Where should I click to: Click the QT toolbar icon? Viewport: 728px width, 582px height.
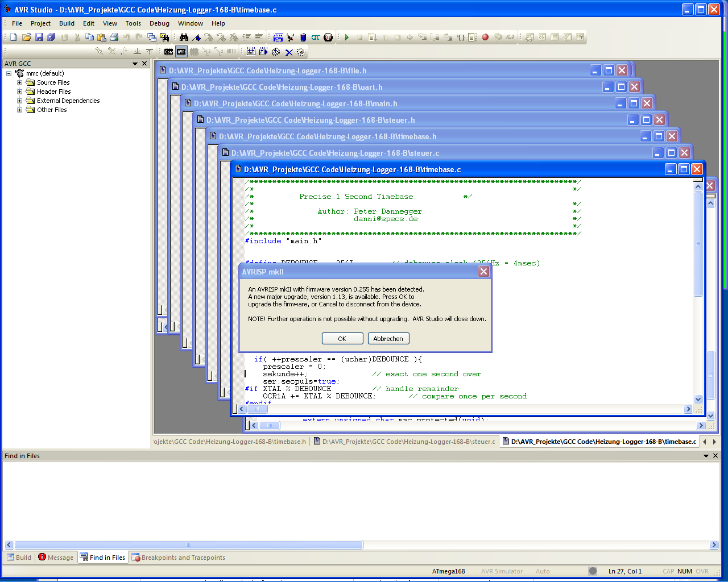tap(315, 37)
